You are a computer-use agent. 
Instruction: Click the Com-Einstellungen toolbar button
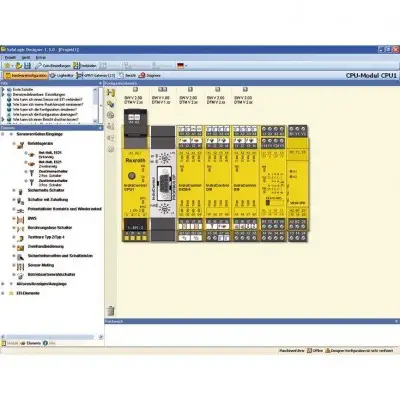tap(53, 66)
